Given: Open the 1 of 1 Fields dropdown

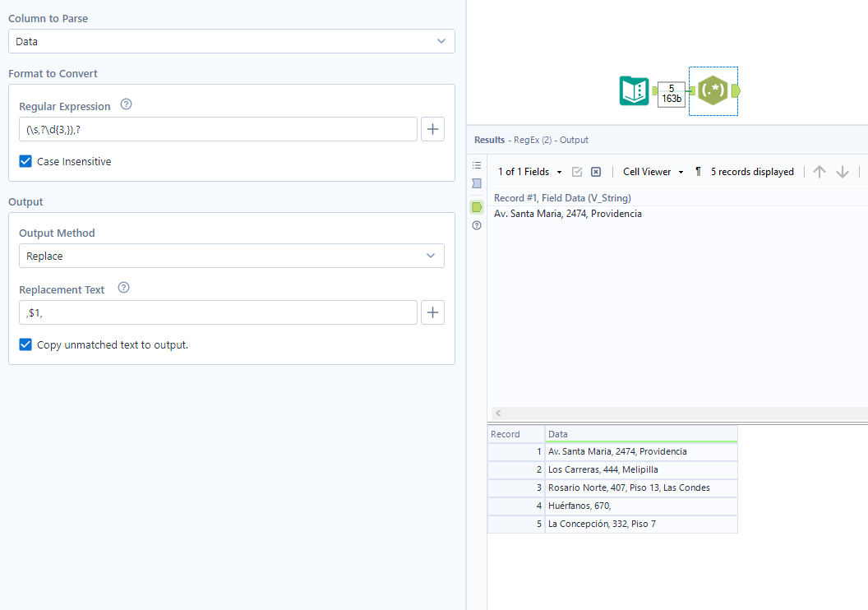Looking at the screenshot, I should coord(530,172).
